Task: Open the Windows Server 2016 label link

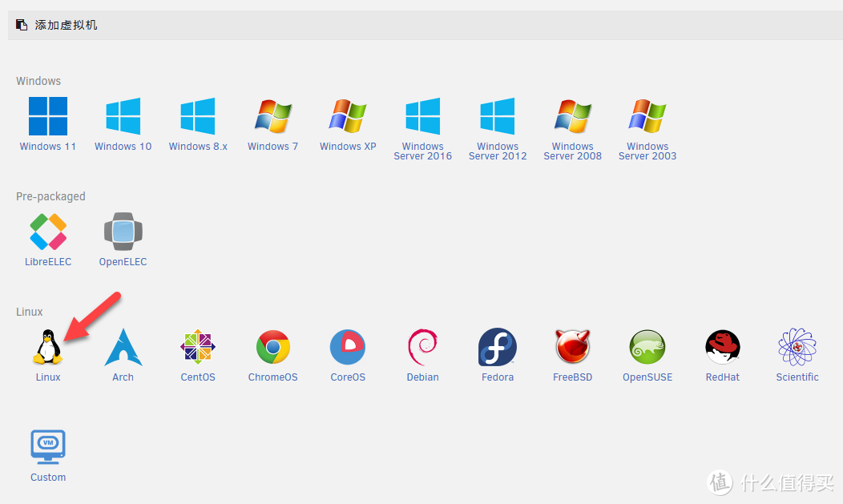Action: coord(422,151)
